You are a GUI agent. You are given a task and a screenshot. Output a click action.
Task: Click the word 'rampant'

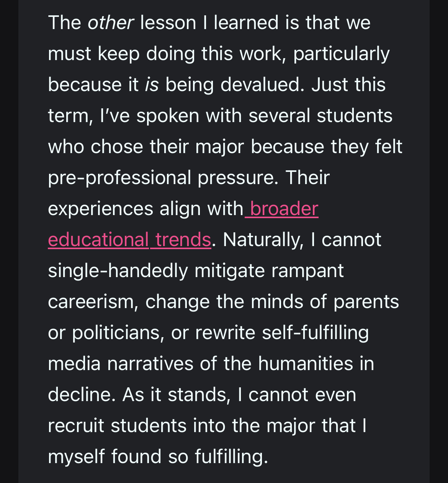307,271
